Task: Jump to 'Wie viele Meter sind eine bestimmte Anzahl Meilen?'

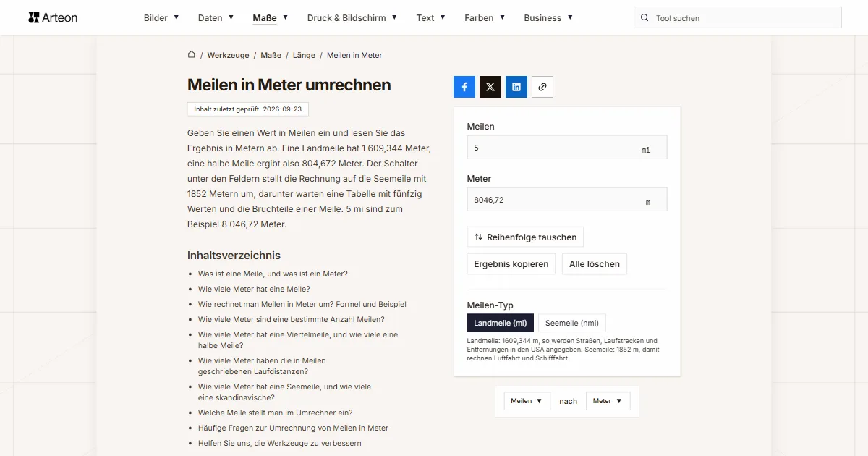Action: 292,319
